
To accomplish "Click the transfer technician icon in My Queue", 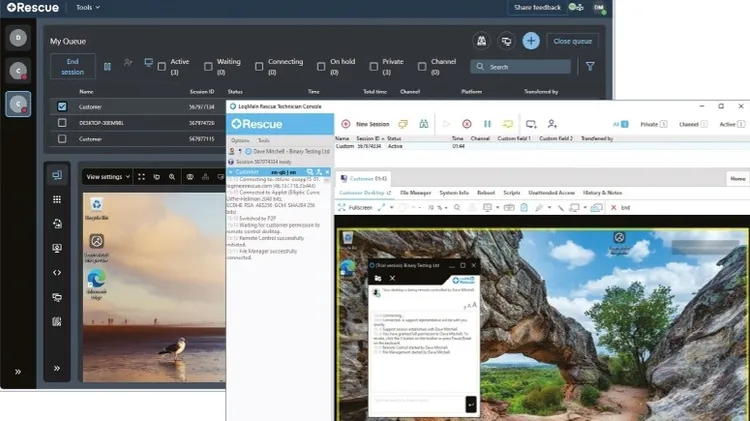I will coord(128,63).
